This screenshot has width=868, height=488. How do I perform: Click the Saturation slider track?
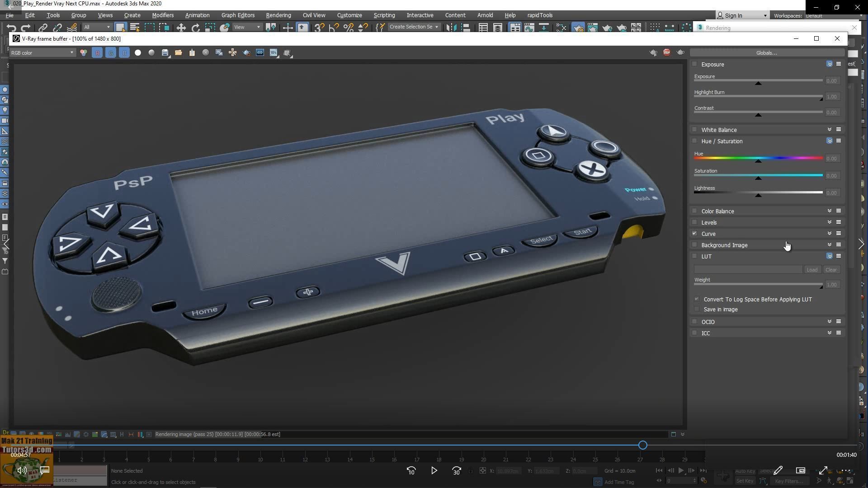758,175
